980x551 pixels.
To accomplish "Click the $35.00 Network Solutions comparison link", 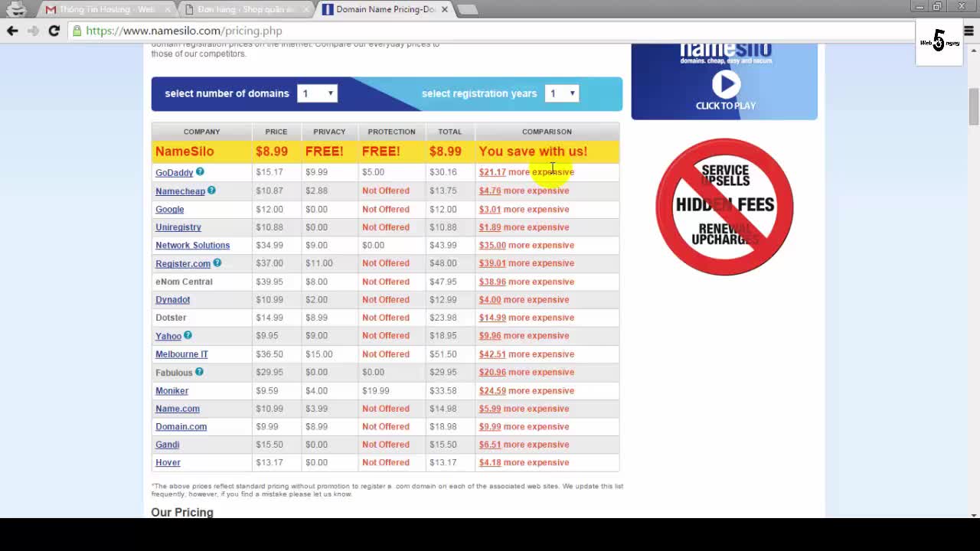I will (492, 245).
